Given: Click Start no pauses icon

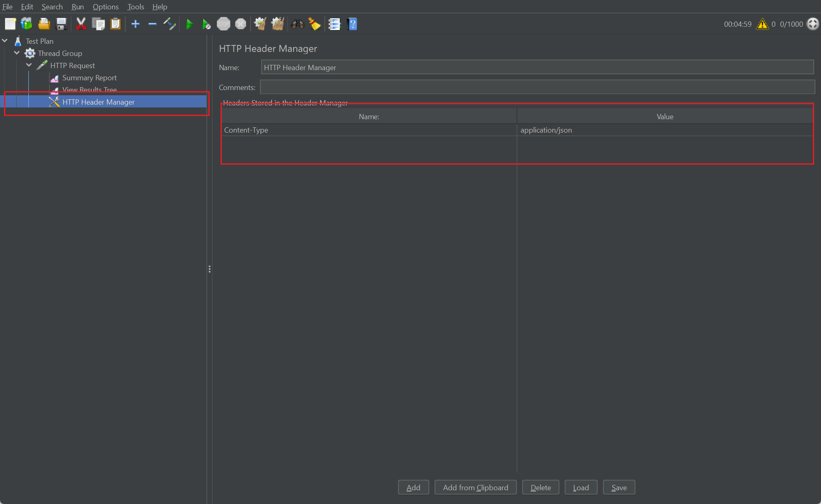Looking at the screenshot, I should [206, 24].
